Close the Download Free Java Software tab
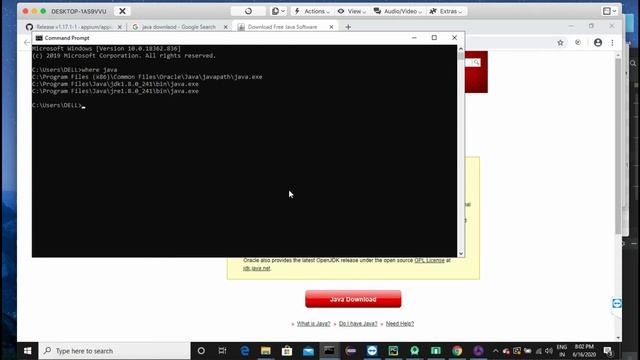The image size is (640, 360). pyautogui.click(x=331, y=27)
